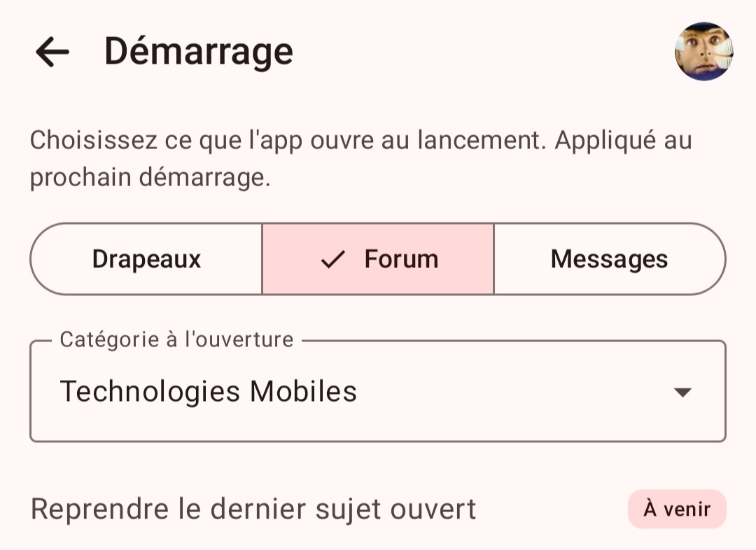This screenshot has width=756, height=550.
Task: Click the Appliqué au text
Action: pyautogui.click(x=624, y=141)
